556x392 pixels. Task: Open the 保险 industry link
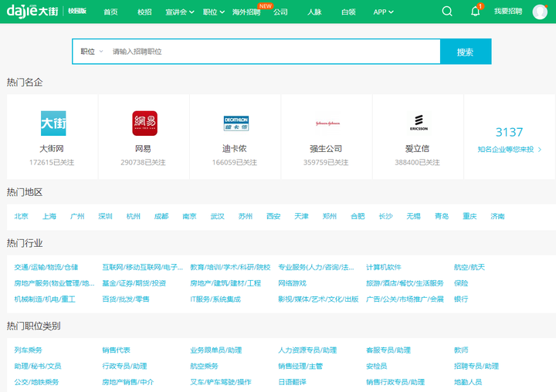[x=461, y=283]
